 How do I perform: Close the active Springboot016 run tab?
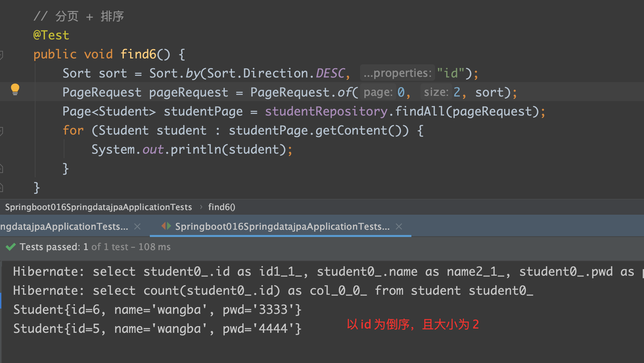(399, 226)
